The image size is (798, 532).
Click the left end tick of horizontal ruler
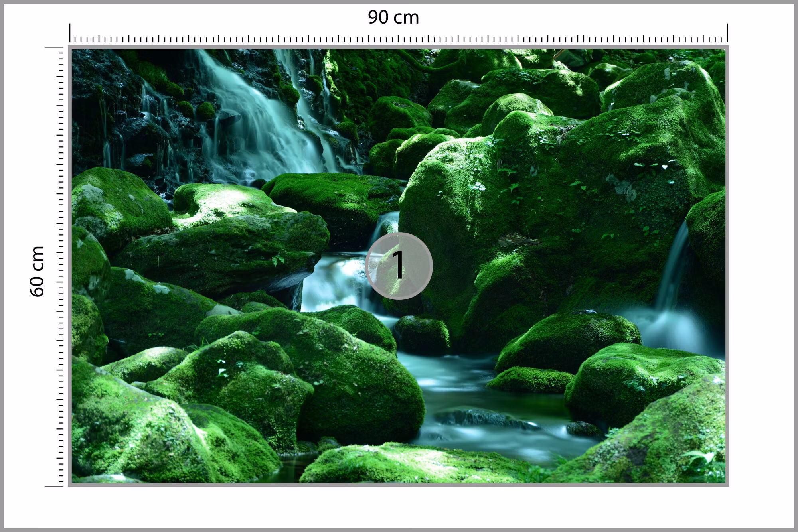pos(70,33)
